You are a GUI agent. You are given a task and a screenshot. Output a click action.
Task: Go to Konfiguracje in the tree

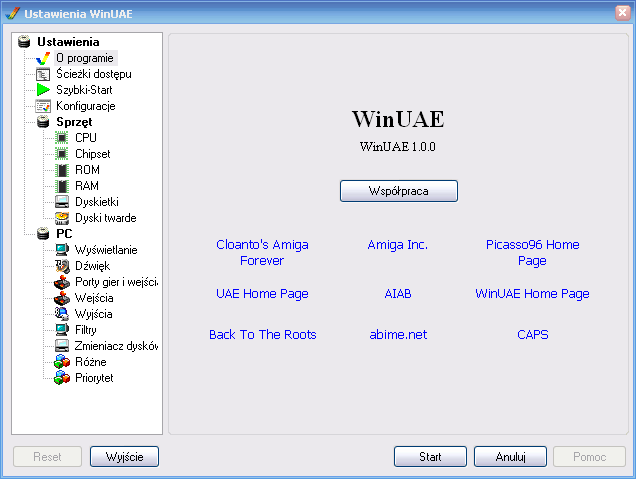tap(86, 106)
